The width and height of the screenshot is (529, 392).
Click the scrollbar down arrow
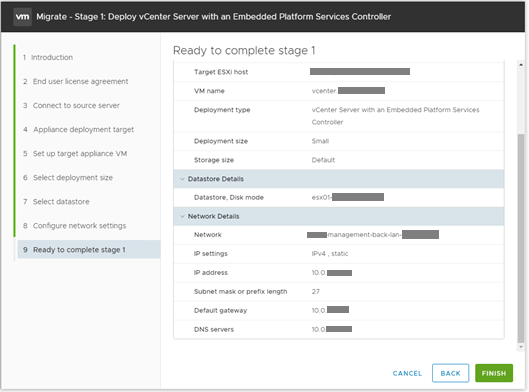pyautogui.click(x=521, y=346)
